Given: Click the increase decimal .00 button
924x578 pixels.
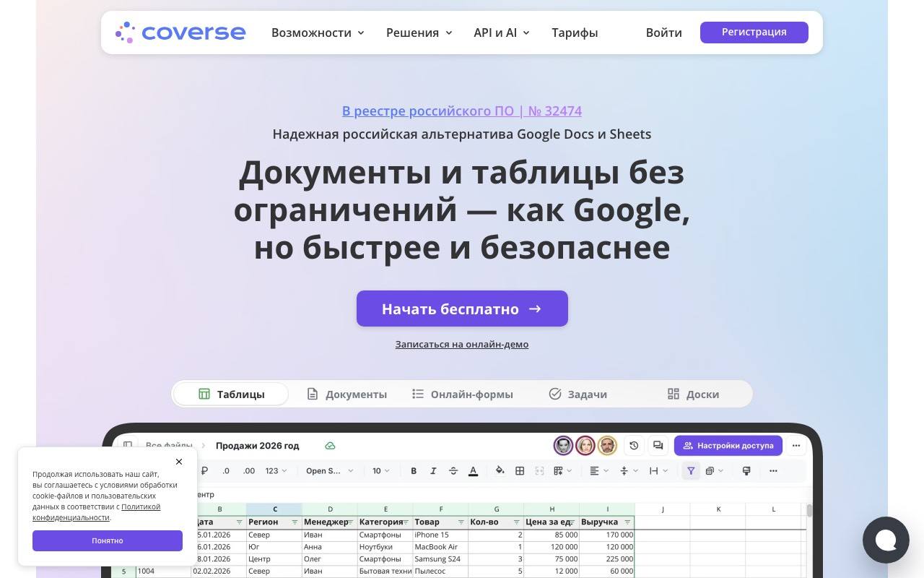Looking at the screenshot, I should (249, 471).
